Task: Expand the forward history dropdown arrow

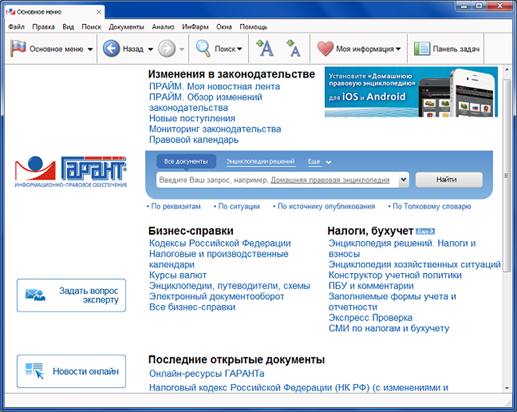Action: pyautogui.click(x=182, y=49)
